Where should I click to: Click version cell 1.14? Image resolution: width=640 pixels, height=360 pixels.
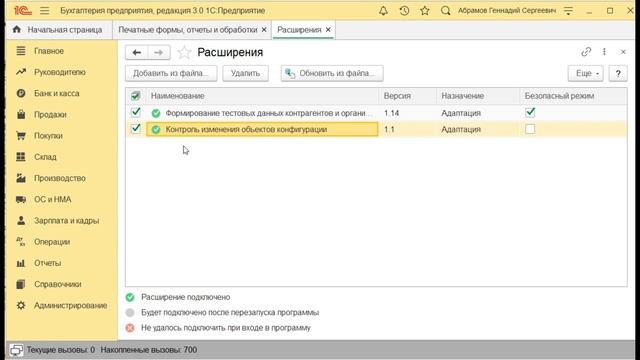tap(408, 113)
